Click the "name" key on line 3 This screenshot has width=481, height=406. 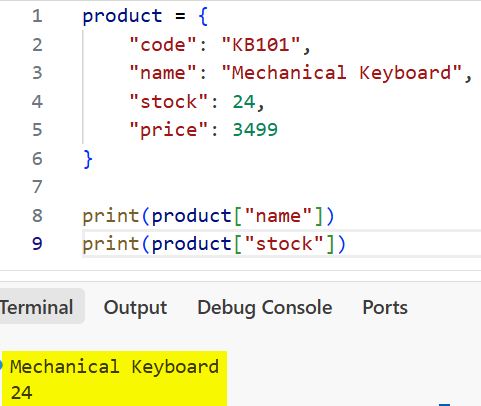(x=163, y=73)
